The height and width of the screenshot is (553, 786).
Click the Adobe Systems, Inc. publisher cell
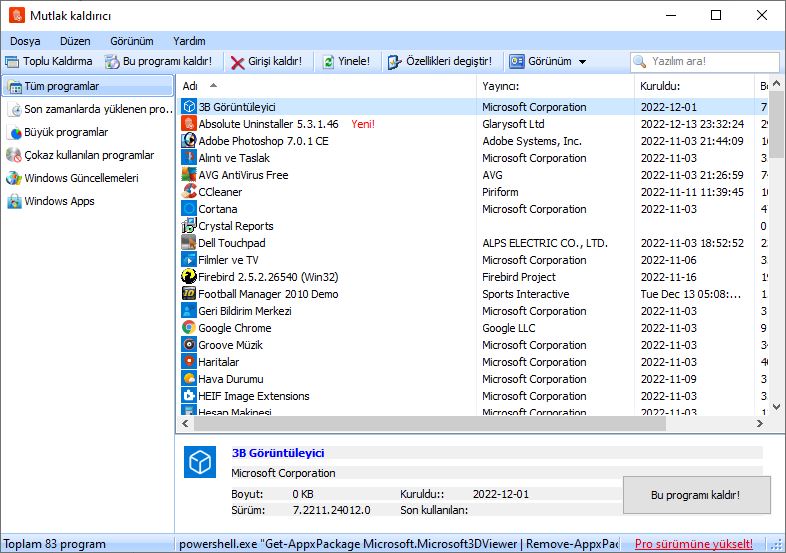point(532,141)
